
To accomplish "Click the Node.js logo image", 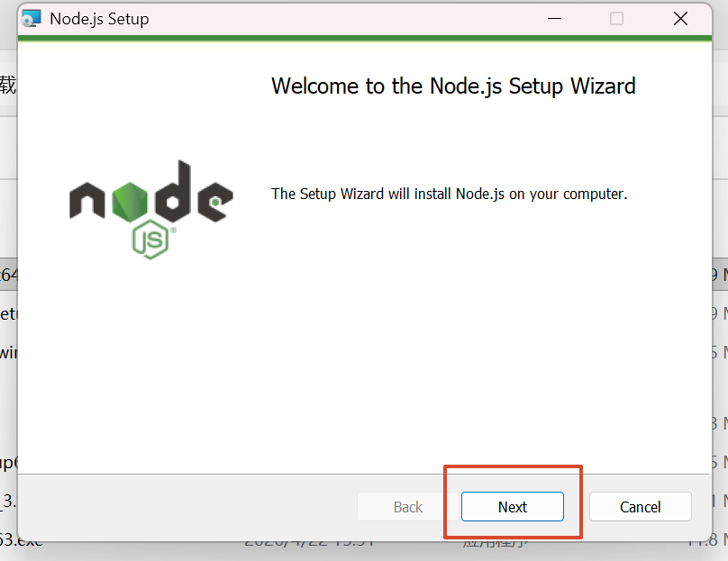I will point(151,210).
